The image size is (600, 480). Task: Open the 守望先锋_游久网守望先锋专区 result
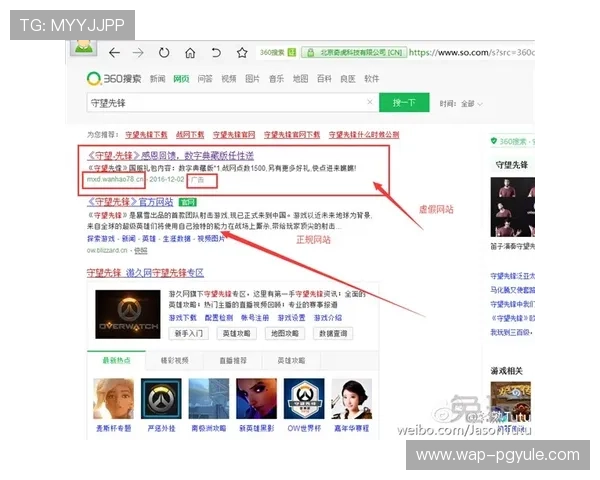tap(145, 273)
